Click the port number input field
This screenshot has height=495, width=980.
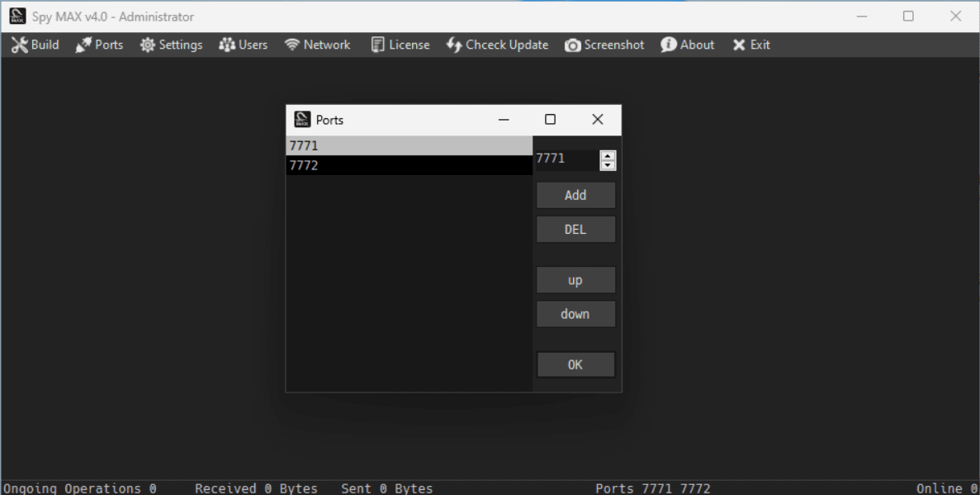click(567, 159)
